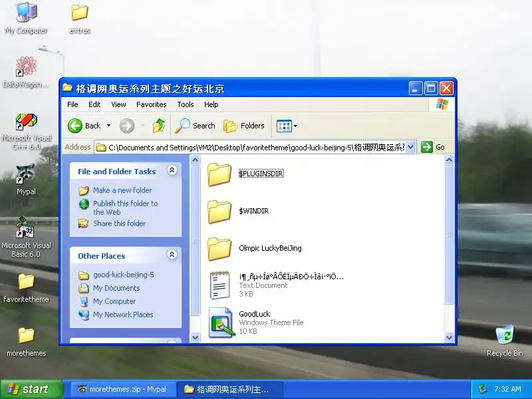Maximize the Explorer window
The height and width of the screenshot is (399, 532).
coord(431,88)
